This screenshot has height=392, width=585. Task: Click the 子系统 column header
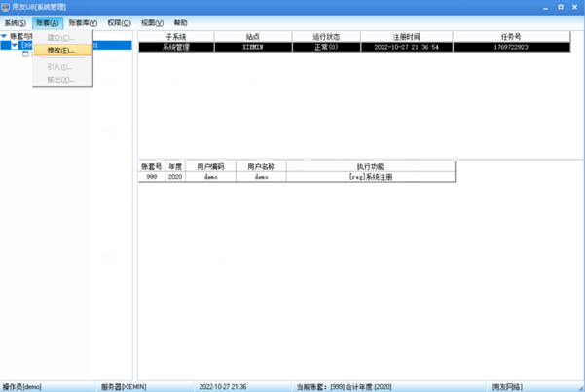click(x=176, y=36)
